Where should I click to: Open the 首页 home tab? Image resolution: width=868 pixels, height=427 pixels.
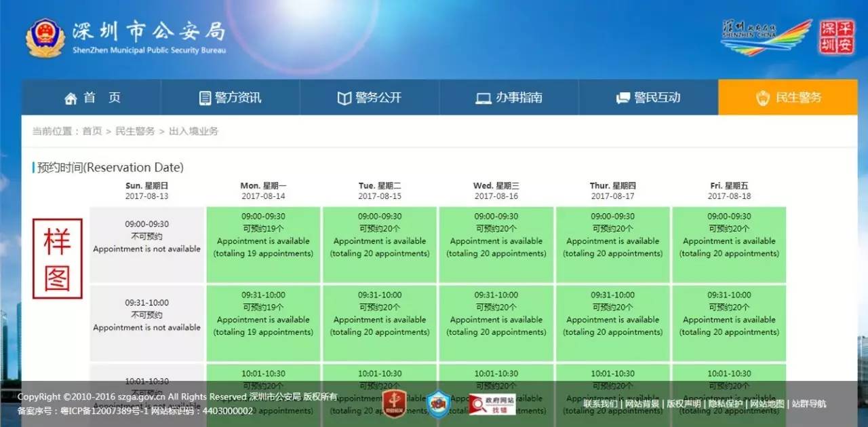coord(92,98)
